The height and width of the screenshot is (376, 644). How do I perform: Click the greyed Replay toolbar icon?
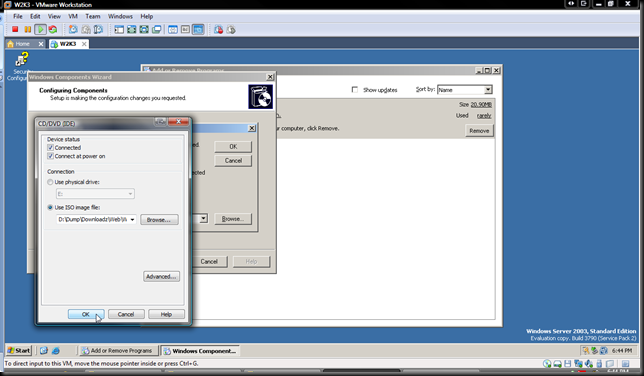point(231,30)
